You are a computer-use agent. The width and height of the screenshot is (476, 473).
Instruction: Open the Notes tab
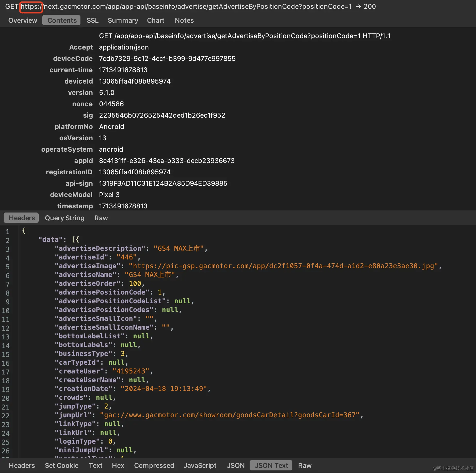(184, 20)
